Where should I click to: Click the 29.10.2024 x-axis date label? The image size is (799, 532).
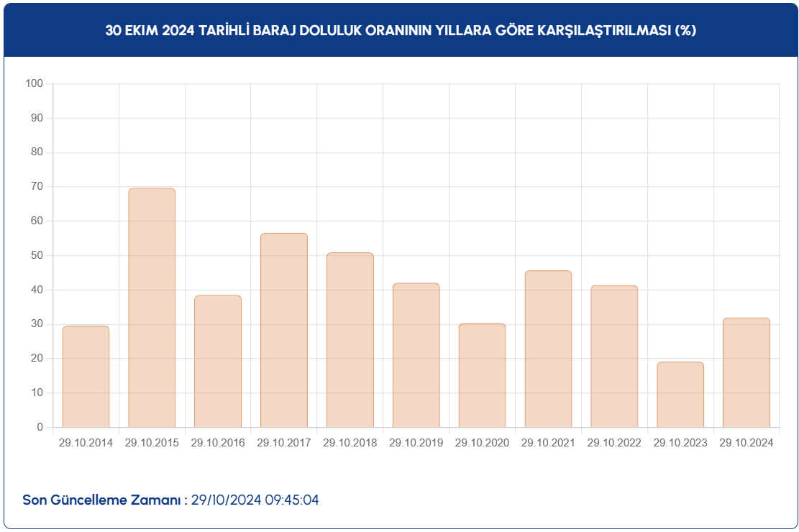[747, 443]
